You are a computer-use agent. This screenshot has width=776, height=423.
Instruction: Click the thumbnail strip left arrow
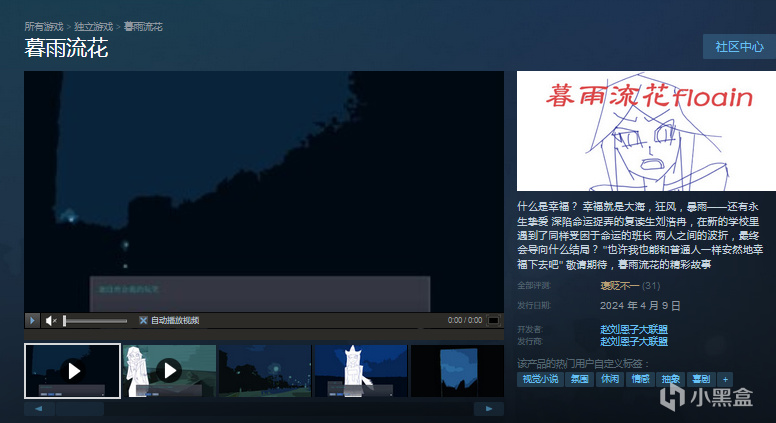[39, 409]
